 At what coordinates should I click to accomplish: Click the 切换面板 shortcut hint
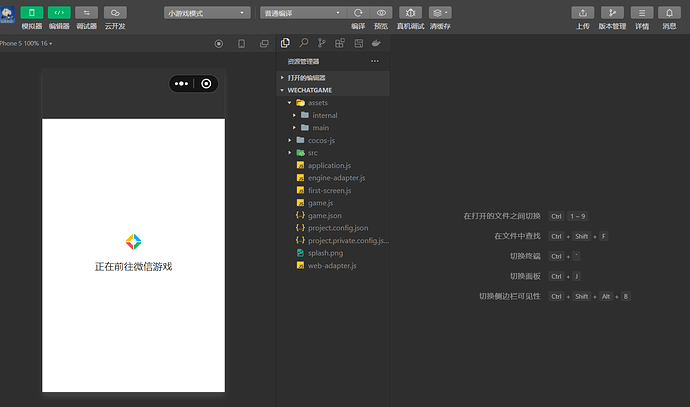pyautogui.click(x=525, y=276)
